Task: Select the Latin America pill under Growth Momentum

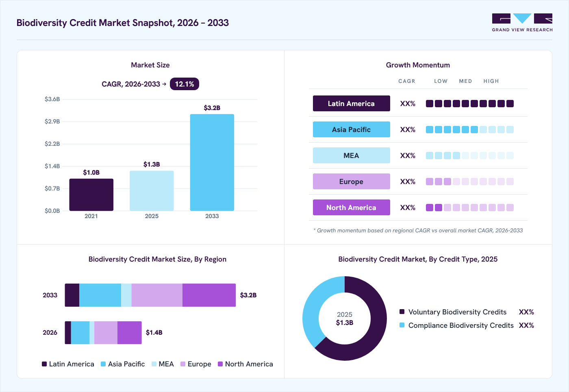Action: 352,104
